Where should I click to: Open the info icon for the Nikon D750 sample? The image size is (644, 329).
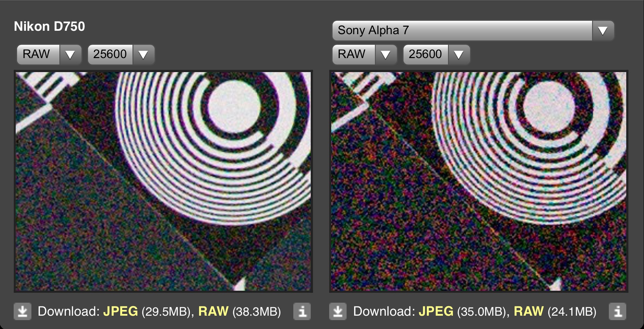[302, 311]
